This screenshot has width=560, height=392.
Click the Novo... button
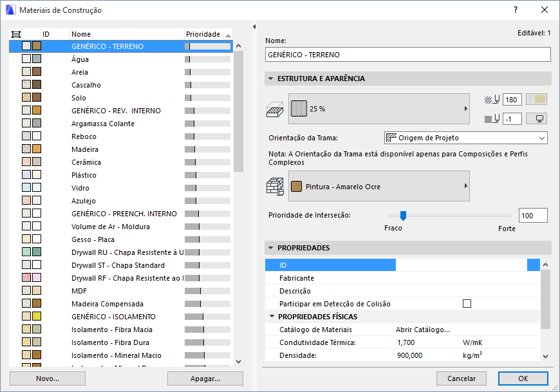48,378
